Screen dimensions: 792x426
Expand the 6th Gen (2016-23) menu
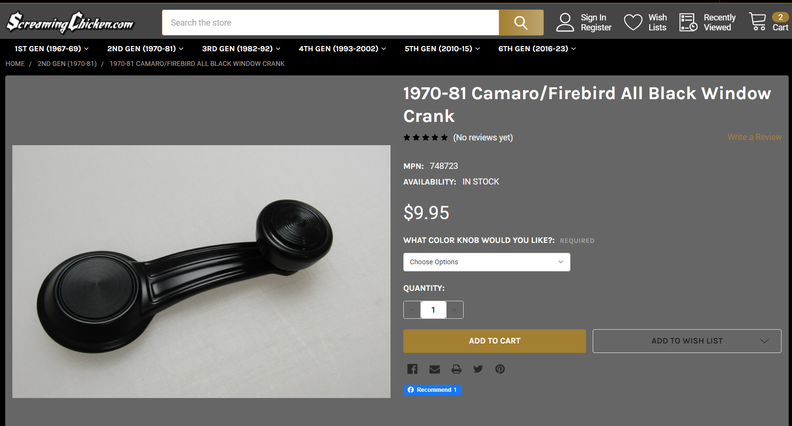538,48
